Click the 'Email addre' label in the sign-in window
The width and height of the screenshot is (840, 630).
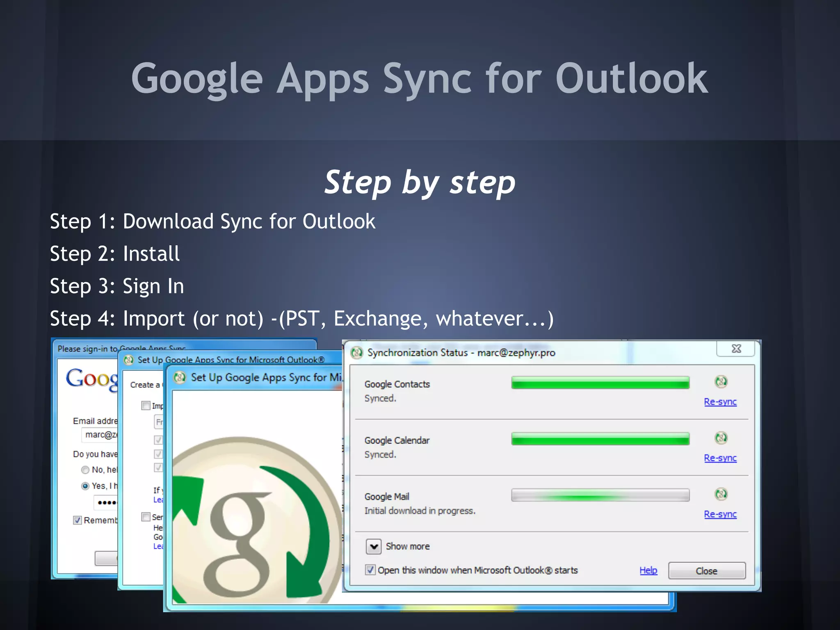95,421
